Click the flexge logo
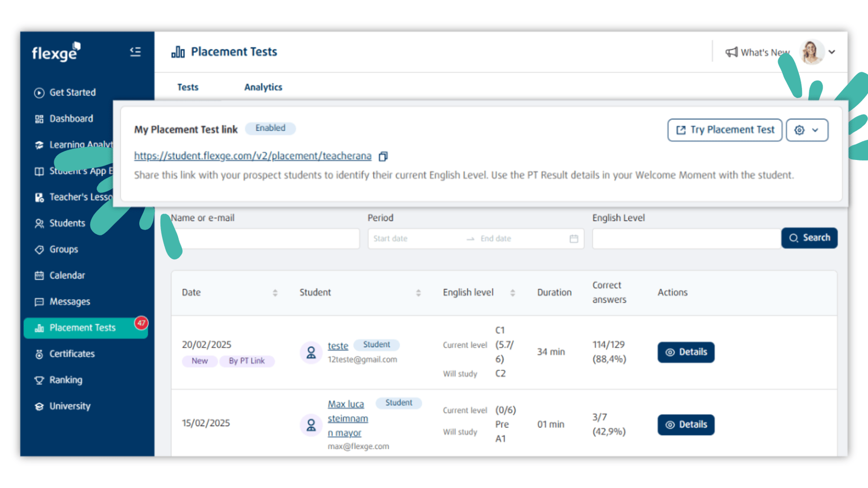The width and height of the screenshot is (868, 488). pos(57,51)
